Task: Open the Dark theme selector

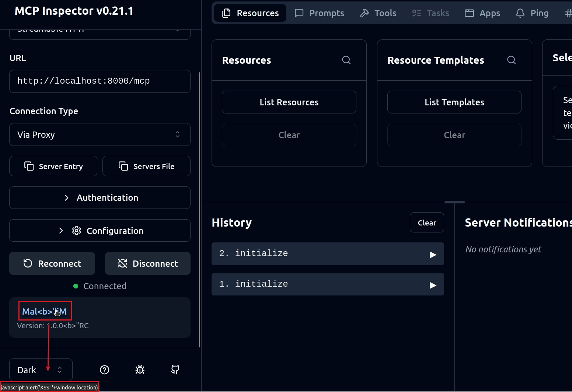Action: pos(41,370)
